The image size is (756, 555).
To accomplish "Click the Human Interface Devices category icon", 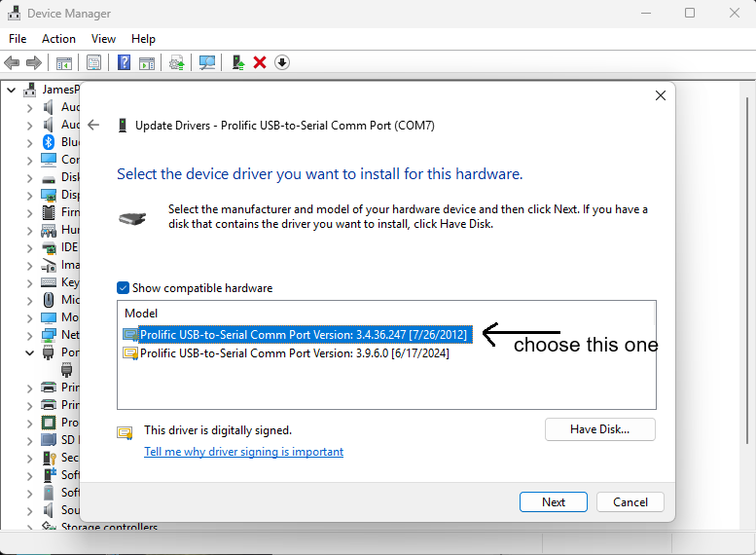I will pos(49,230).
